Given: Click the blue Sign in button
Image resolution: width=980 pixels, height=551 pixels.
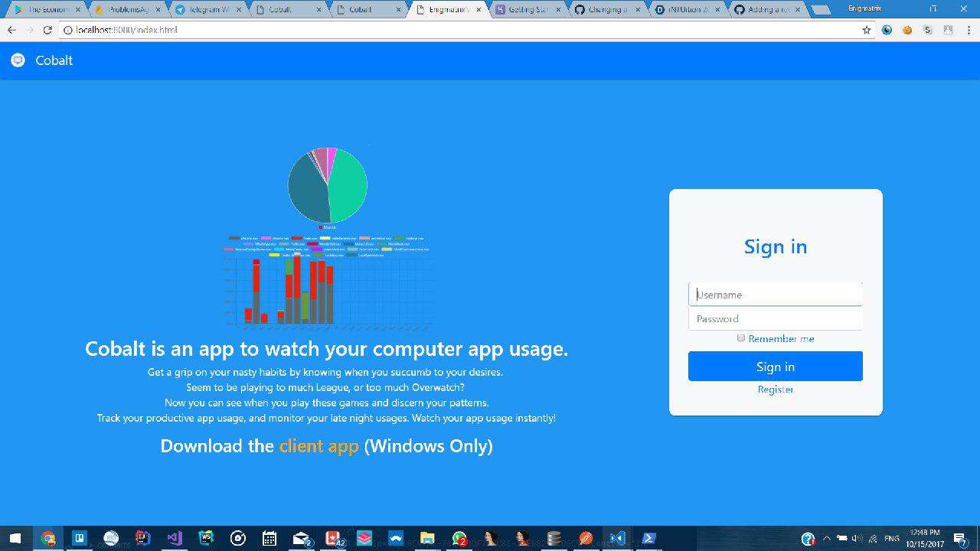Looking at the screenshot, I should click(776, 367).
